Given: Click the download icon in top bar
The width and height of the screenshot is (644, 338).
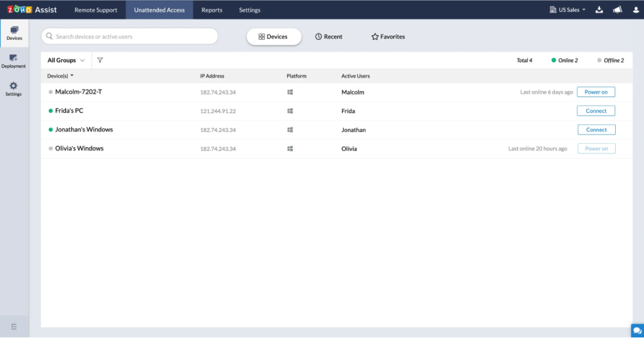Looking at the screenshot, I should [599, 10].
